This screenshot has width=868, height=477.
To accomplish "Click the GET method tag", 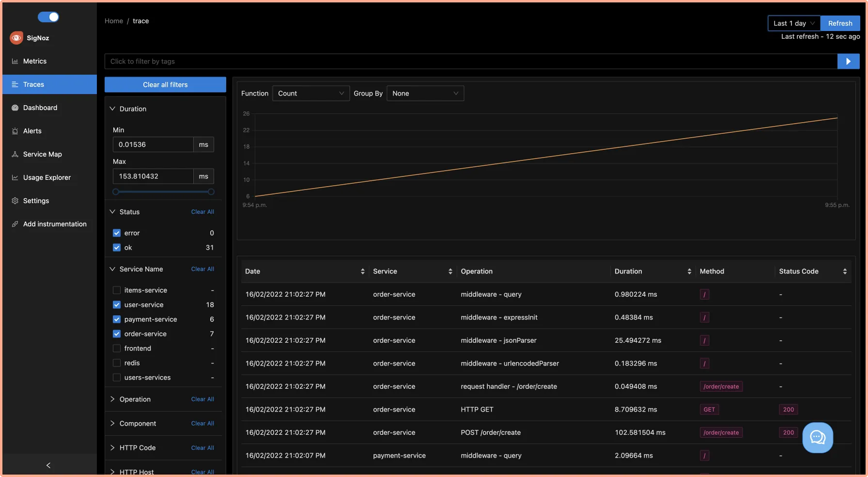I will tap(709, 410).
